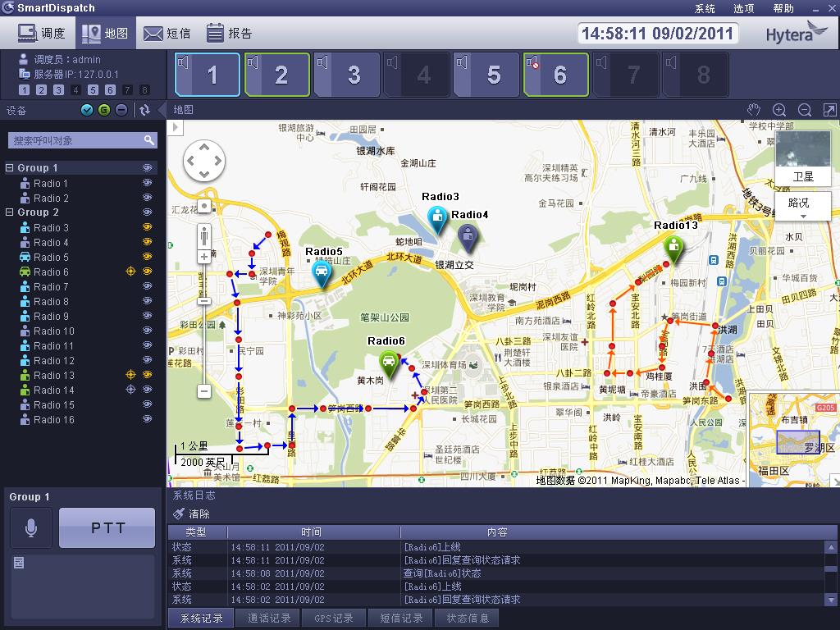
Task: Click the zoom out magnifier tool
Action: 805,110
